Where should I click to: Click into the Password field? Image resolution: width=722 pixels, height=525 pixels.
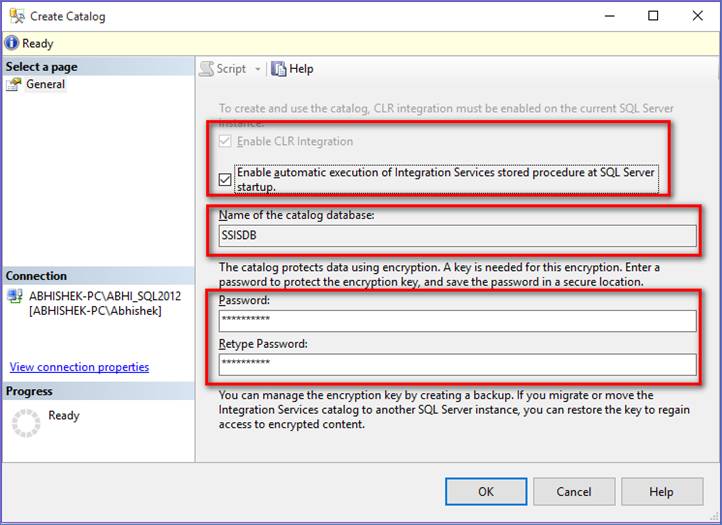[x=457, y=321]
